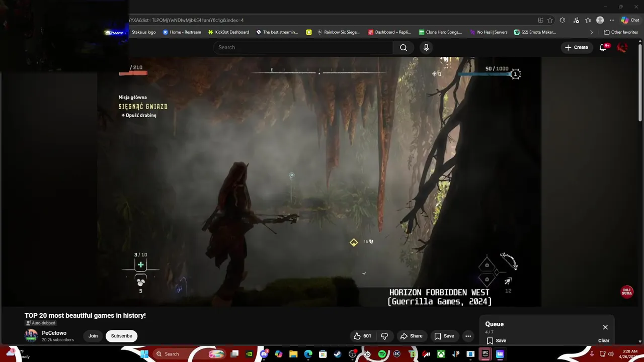Open YouTube notifications bell
This screenshot has height=362, width=644.
603,47
